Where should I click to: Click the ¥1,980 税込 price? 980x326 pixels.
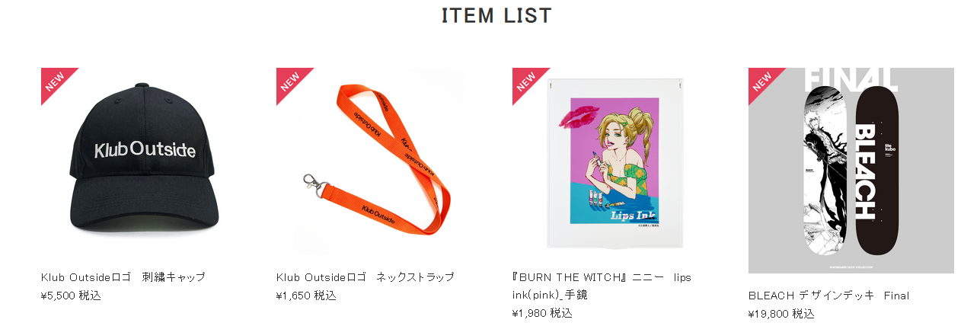[x=542, y=313]
